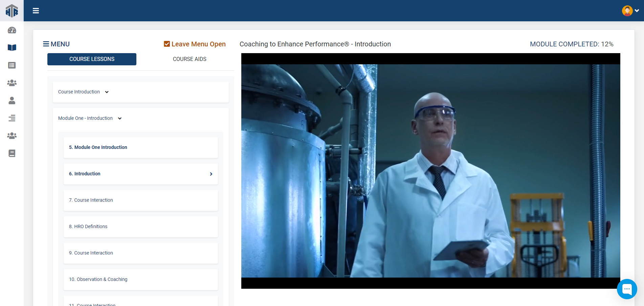Open the list table icon in sidebar
The height and width of the screenshot is (306, 644).
[12, 65]
